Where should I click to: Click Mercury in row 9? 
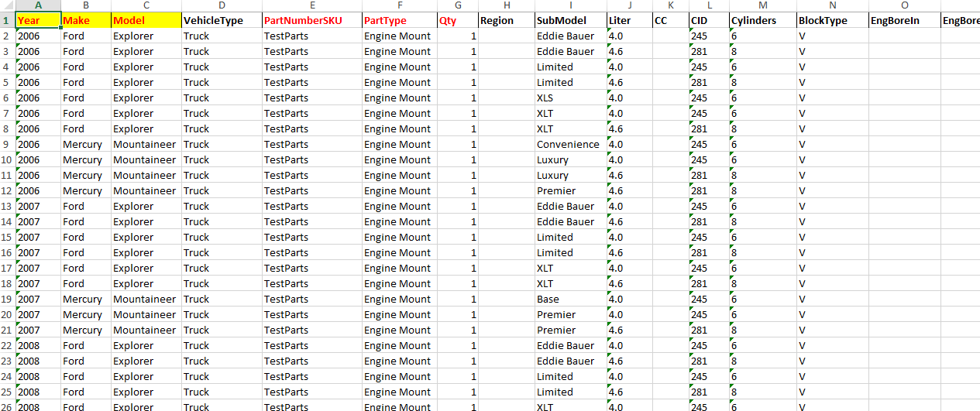click(86, 144)
